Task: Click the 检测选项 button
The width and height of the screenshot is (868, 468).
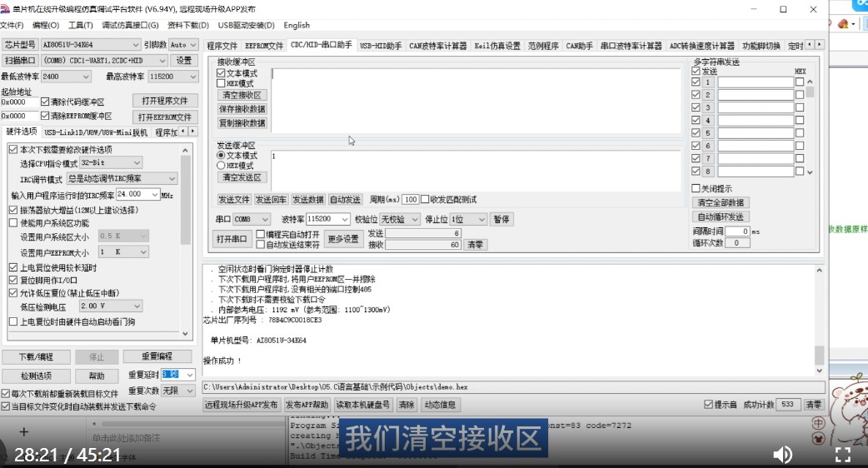Action: (x=36, y=376)
